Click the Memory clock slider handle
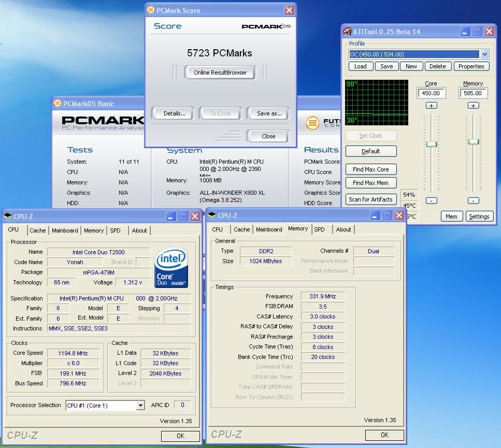Image resolution: width=501 pixels, height=448 pixels. (x=473, y=141)
